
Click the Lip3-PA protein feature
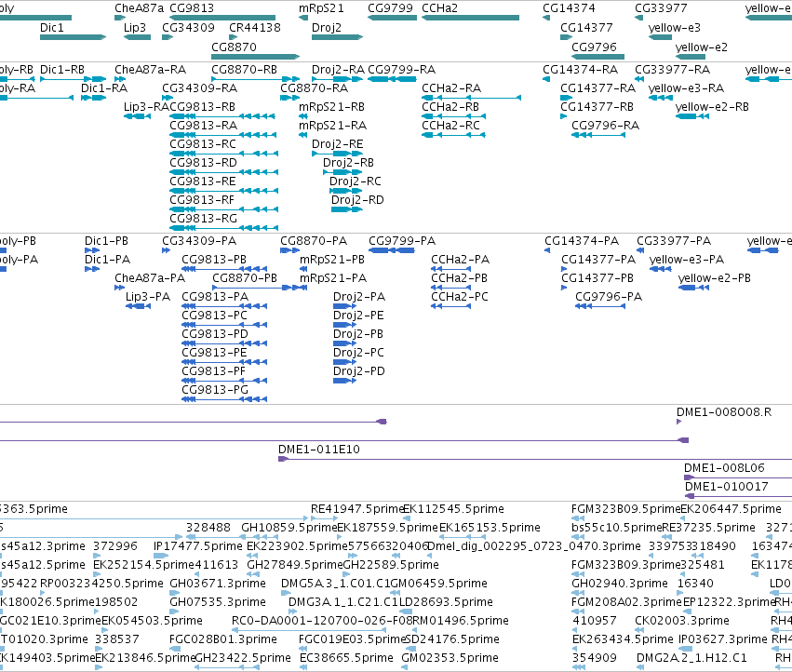click(x=138, y=307)
